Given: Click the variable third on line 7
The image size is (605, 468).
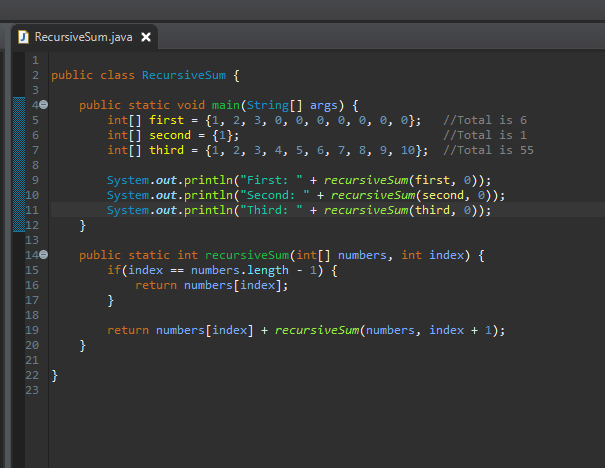Looking at the screenshot, I should 166,150.
